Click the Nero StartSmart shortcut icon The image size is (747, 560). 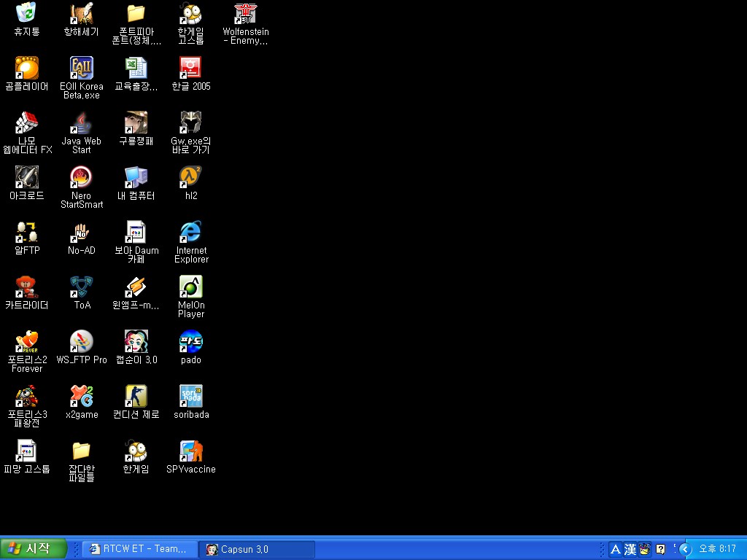coord(81,177)
